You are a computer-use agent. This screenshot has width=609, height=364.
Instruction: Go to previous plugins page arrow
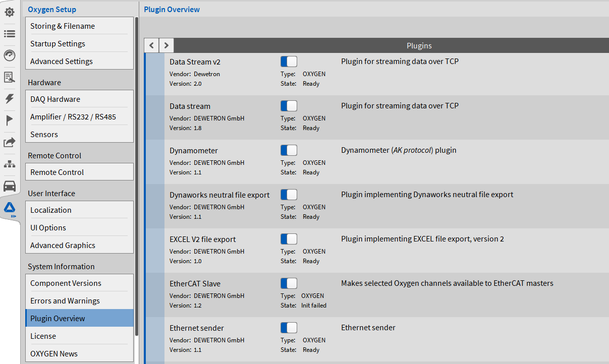[151, 45]
